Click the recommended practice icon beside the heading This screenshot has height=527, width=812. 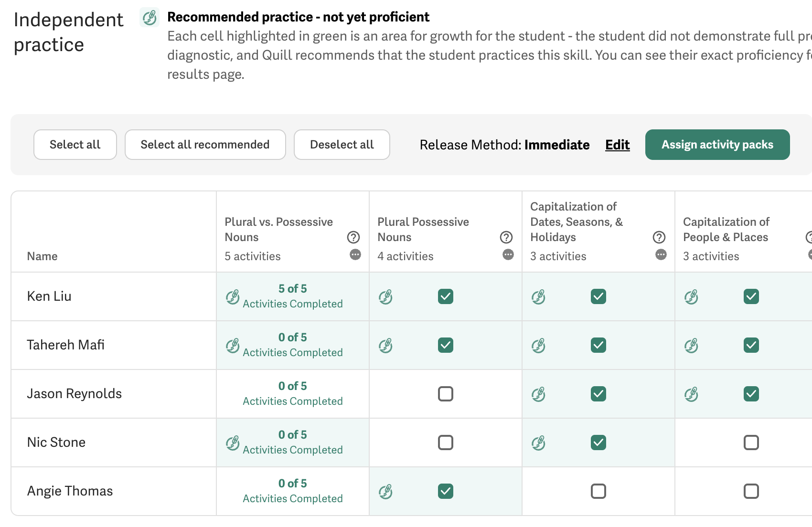150,18
